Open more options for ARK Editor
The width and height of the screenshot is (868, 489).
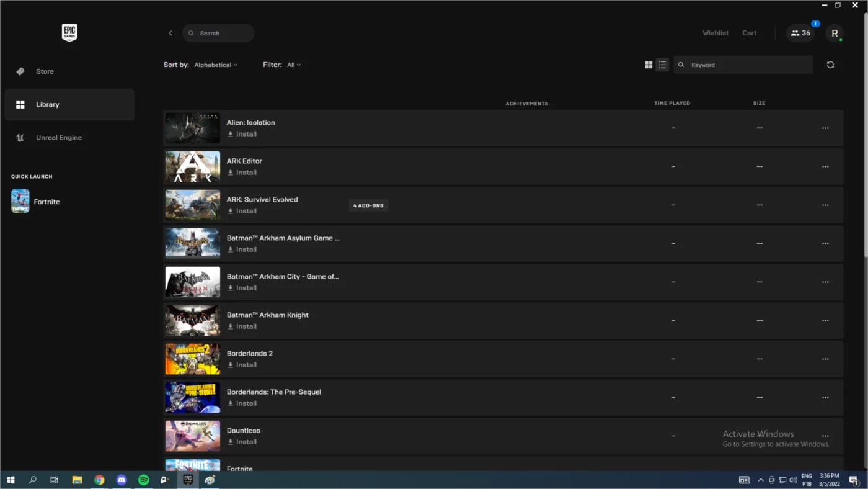pyautogui.click(x=825, y=166)
